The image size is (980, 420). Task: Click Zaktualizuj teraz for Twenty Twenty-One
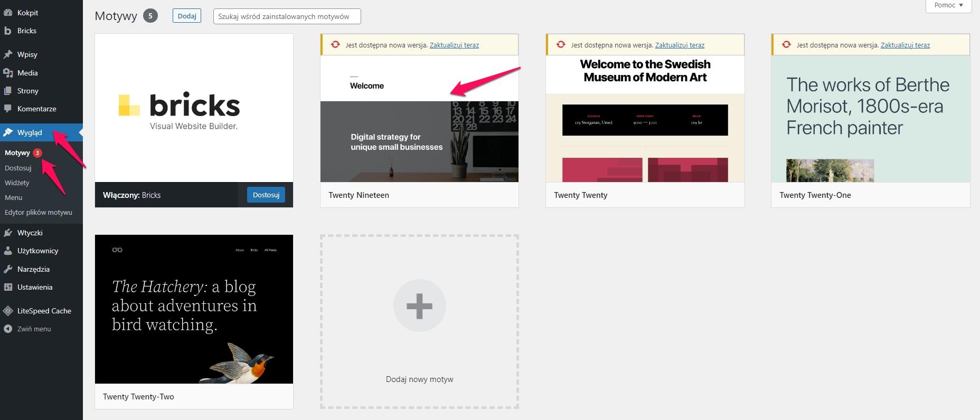tap(905, 45)
